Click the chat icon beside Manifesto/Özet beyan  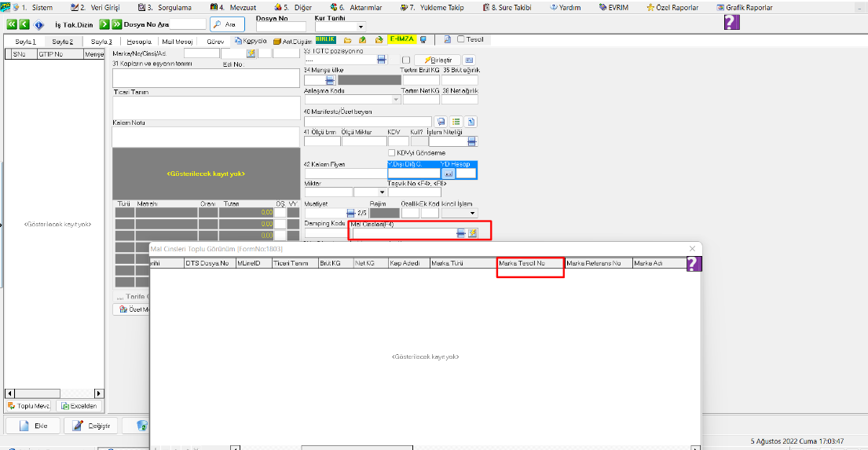point(441,122)
